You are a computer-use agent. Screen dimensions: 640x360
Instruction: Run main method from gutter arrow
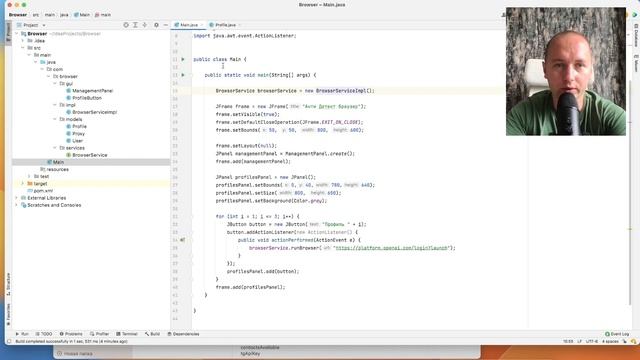click(183, 75)
